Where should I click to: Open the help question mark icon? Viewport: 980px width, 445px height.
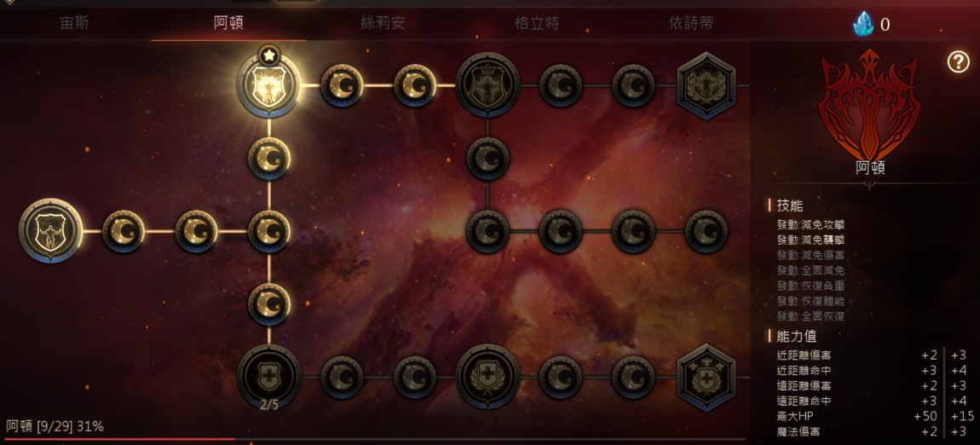tap(958, 62)
